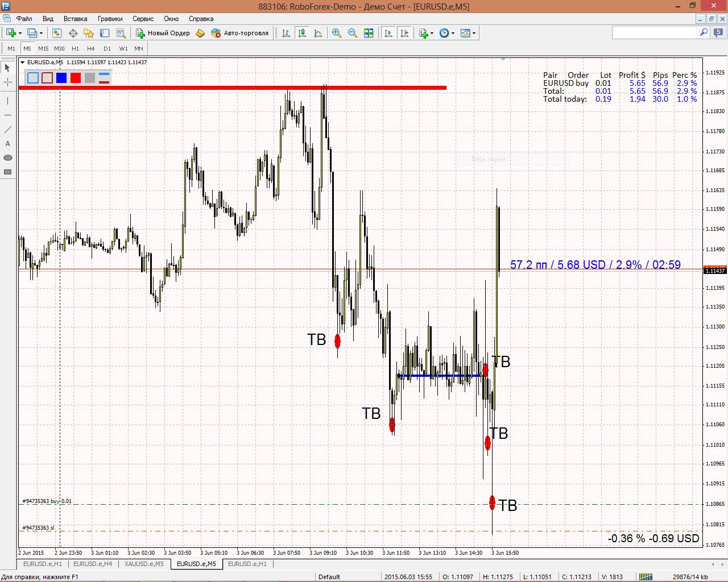Select the ellipse drawing tool

pyautogui.click(x=7, y=158)
